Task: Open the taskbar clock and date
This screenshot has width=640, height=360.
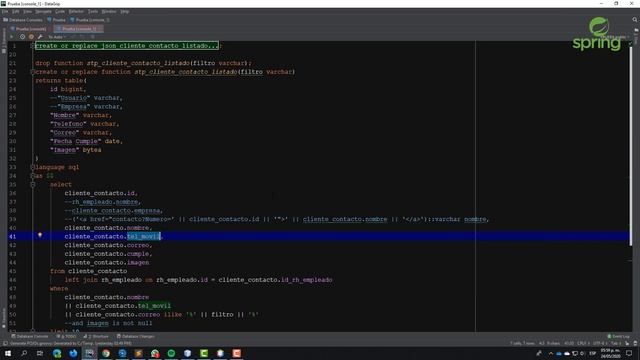Action: 610,353
